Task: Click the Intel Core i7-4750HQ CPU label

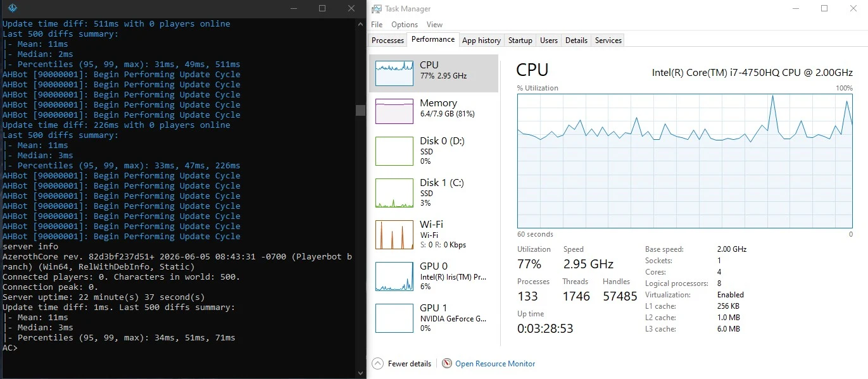Action: tap(752, 73)
